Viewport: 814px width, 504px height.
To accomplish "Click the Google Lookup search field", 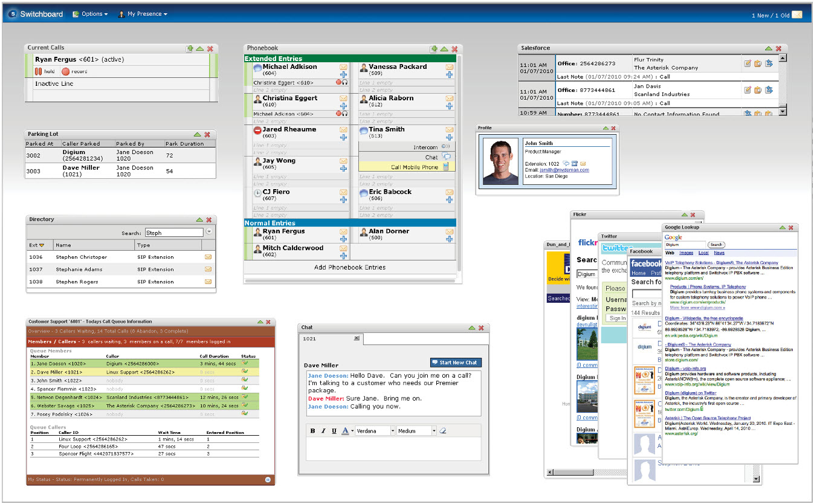I will 685,245.
